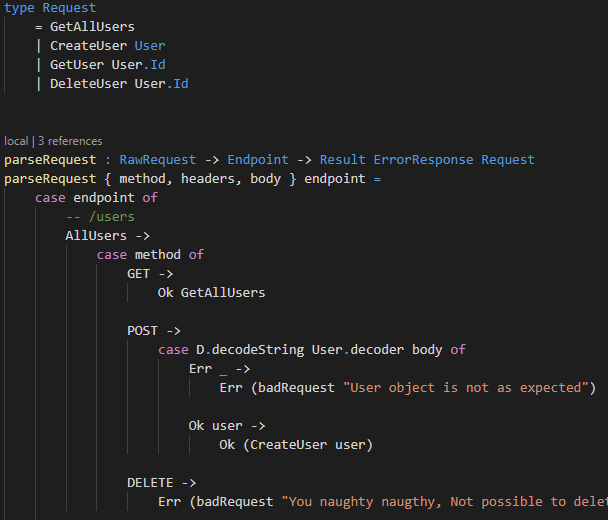Click the 'case endpoint of' line
The image size is (608, 520).
click(96, 198)
